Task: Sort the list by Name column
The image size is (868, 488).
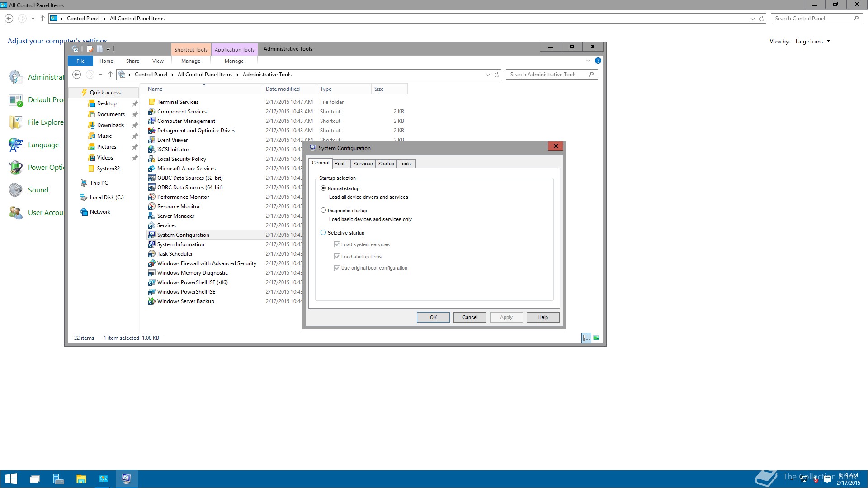Action: tap(204, 89)
